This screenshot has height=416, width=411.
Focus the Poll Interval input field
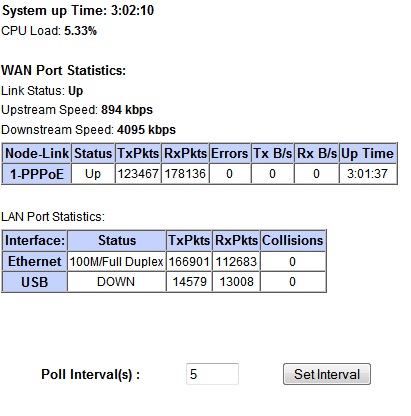pos(212,374)
